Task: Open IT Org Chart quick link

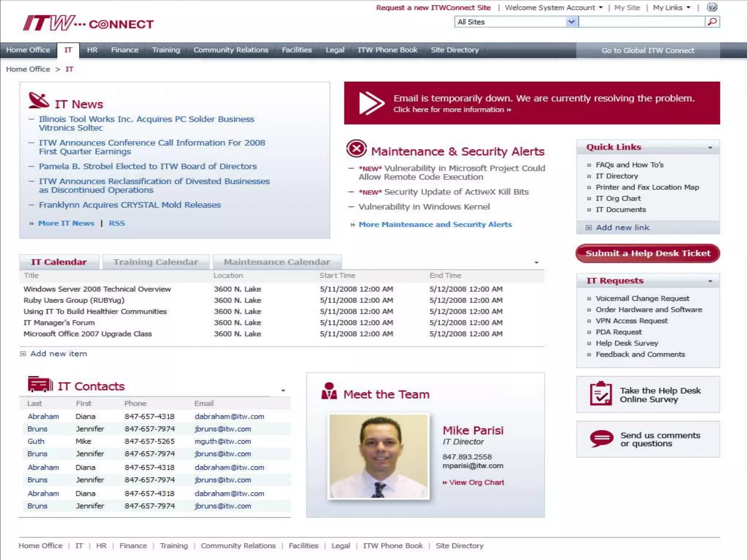Action: pyautogui.click(x=618, y=198)
